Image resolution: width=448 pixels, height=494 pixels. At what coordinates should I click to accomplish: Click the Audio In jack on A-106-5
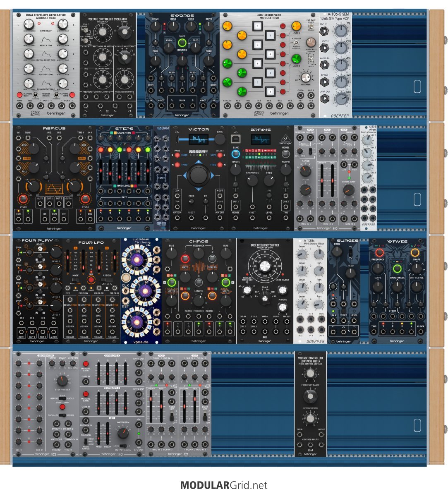point(324,65)
